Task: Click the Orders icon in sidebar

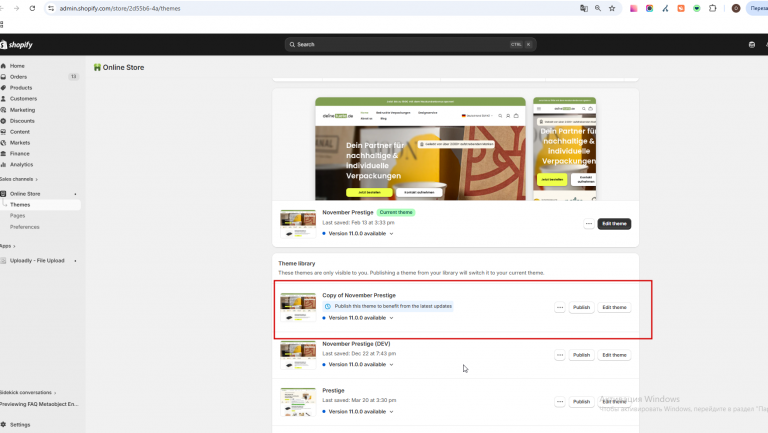Action: (x=3, y=77)
